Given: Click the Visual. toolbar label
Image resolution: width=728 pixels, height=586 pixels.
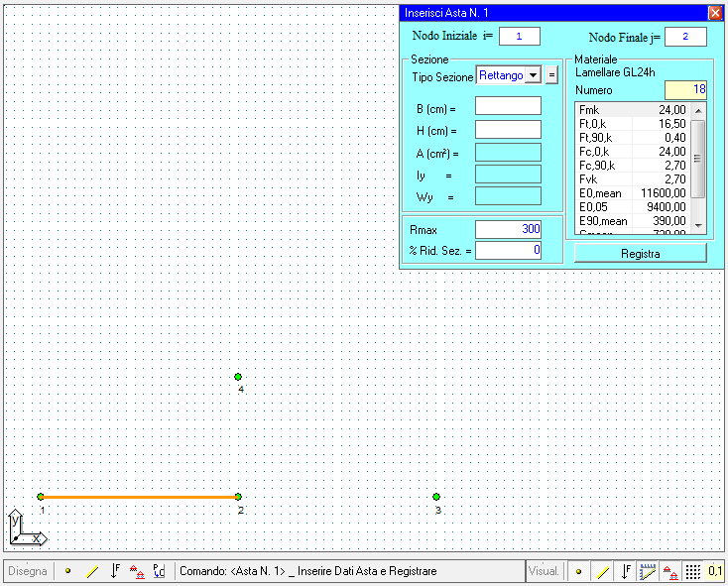Looking at the screenshot, I should point(544,571).
